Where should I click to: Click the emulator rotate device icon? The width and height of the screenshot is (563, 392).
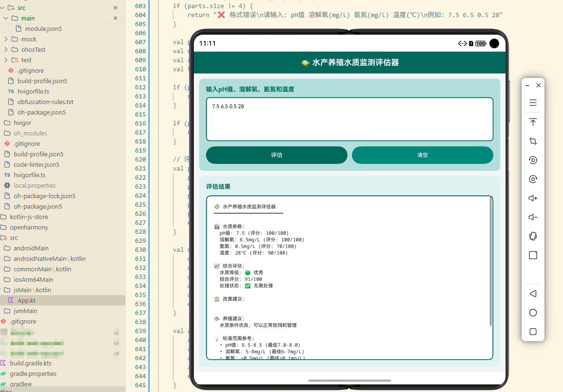pyautogui.click(x=533, y=236)
